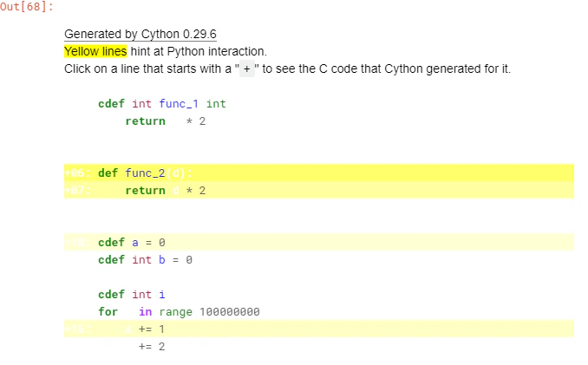This screenshot has width=588, height=365.
Task: Click the 'return * 2' line under func_1
Action: [x=166, y=121]
